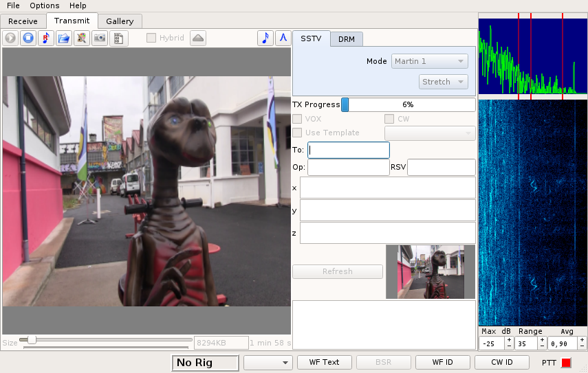Image resolution: width=588 pixels, height=373 pixels.
Task: Open the File menu
Action: 13,5
